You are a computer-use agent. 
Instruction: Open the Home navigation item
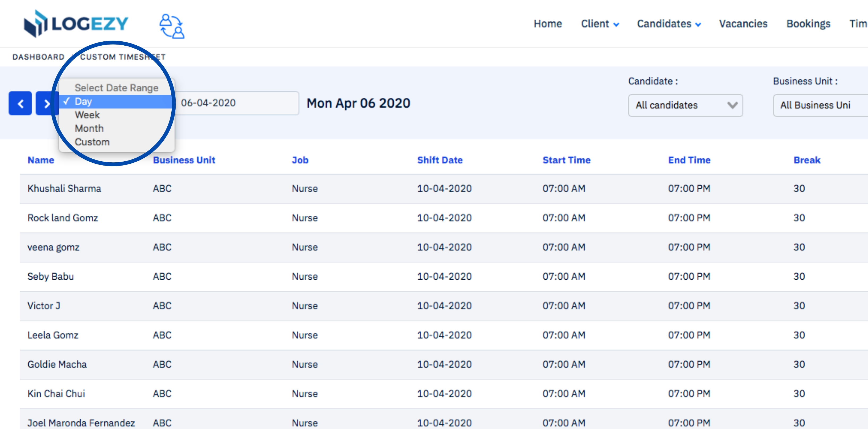coord(548,24)
